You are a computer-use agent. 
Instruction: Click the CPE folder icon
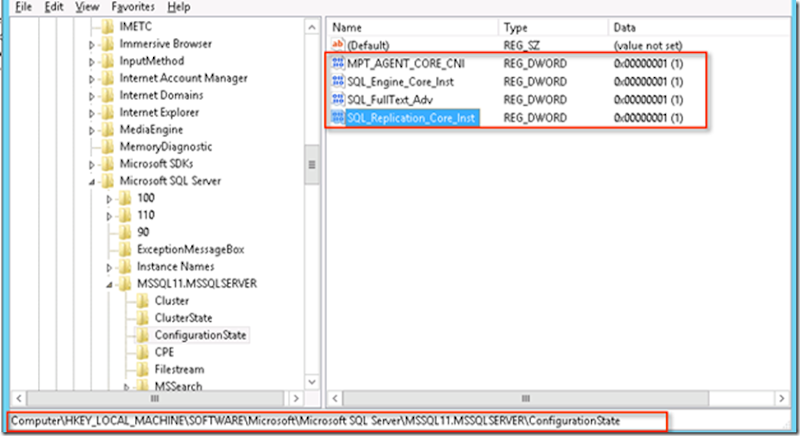[x=143, y=352]
